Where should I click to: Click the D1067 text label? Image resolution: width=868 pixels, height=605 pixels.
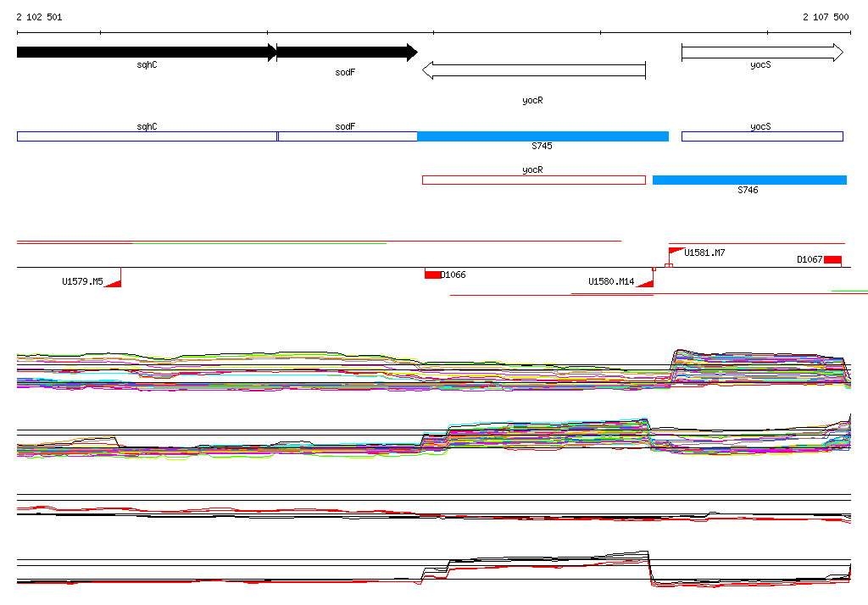pos(810,259)
